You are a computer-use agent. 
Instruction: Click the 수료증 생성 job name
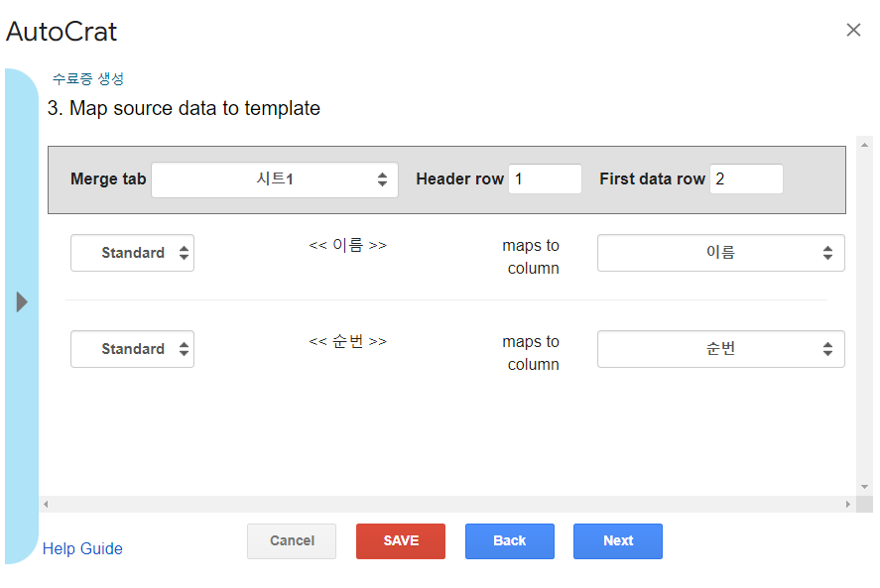click(x=88, y=79)
